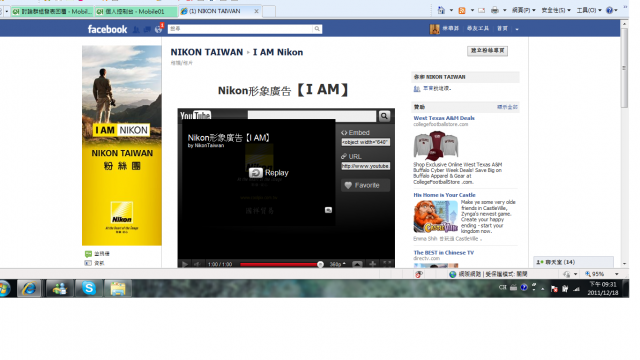Switch to the second Mobile01 browser tab
The image size is (640, 360).
coord(136,11)
